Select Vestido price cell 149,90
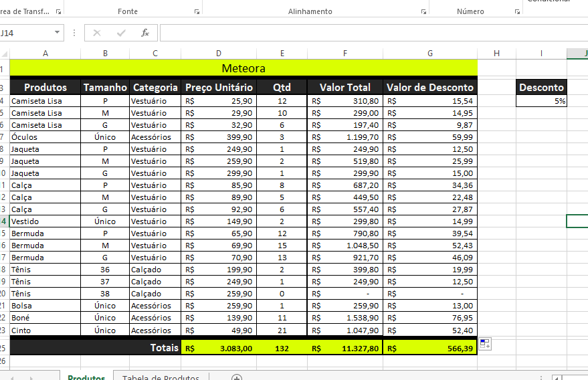 point(219,221)
